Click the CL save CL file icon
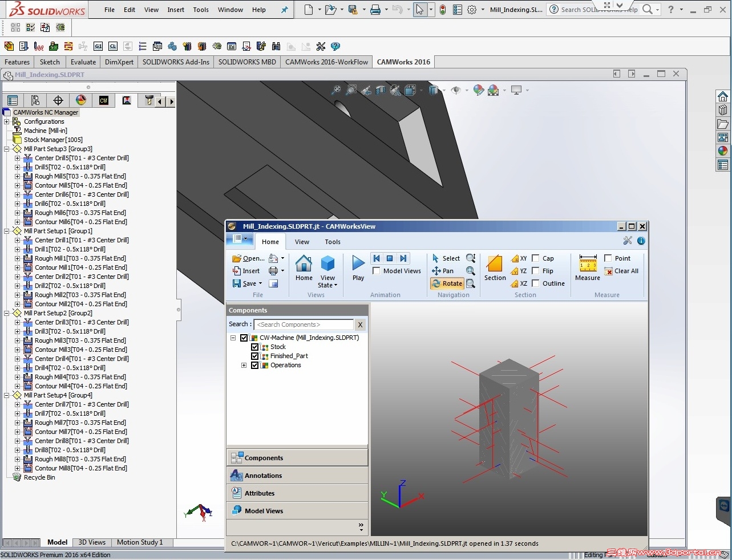 click(113, 46)
